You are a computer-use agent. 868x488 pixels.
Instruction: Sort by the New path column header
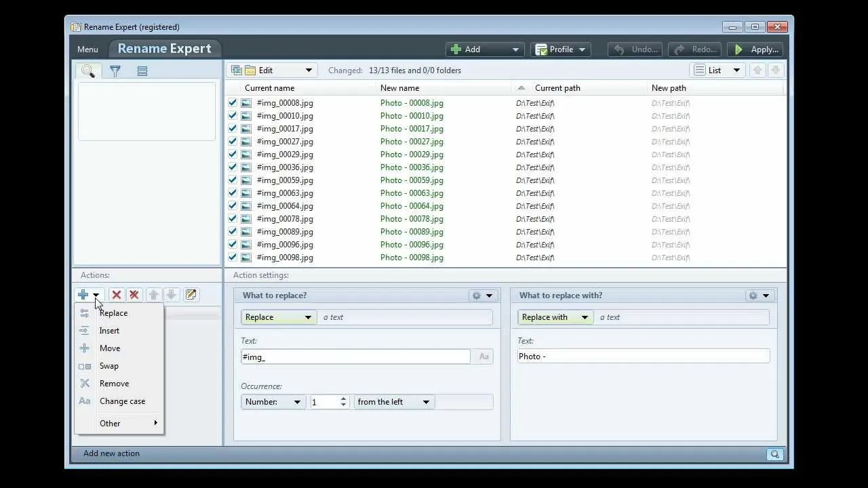click(x=715, y=88)
